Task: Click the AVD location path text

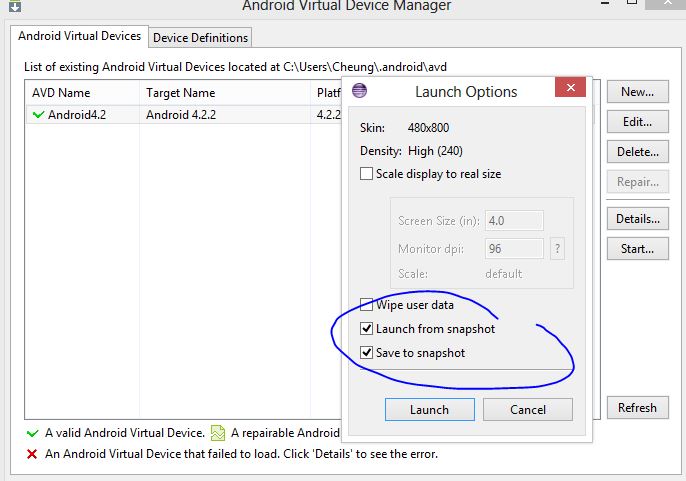Action: [365, 67]
